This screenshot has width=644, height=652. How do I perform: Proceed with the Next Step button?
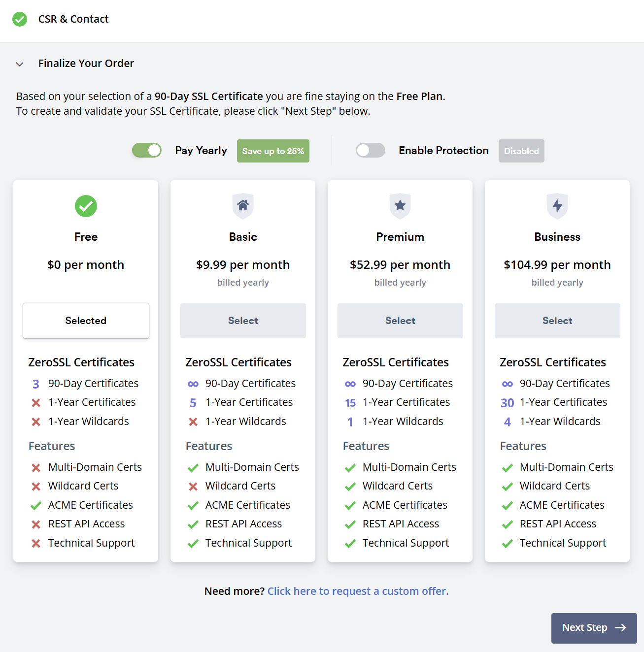point(594,628)
